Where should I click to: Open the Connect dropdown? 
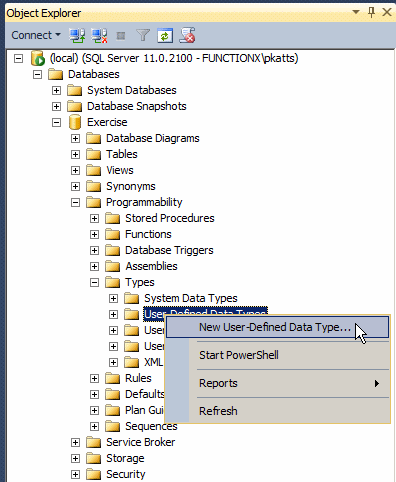pyautogui.click(x=36, y=35)
